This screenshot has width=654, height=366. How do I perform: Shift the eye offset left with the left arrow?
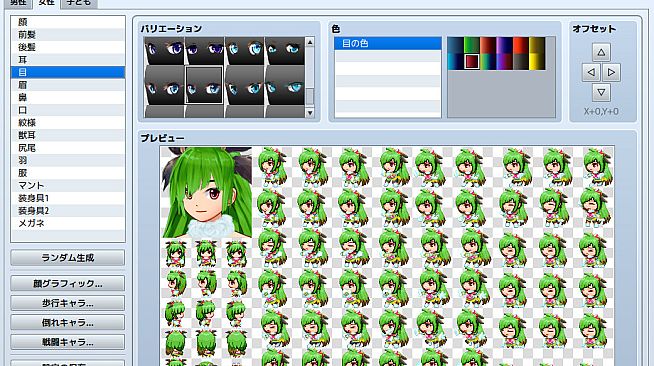[591, 73]
